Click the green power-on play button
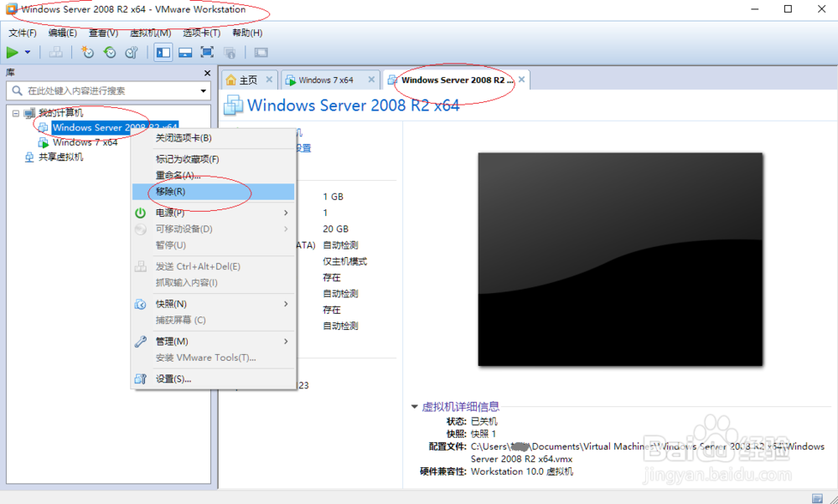 [13, 52]
